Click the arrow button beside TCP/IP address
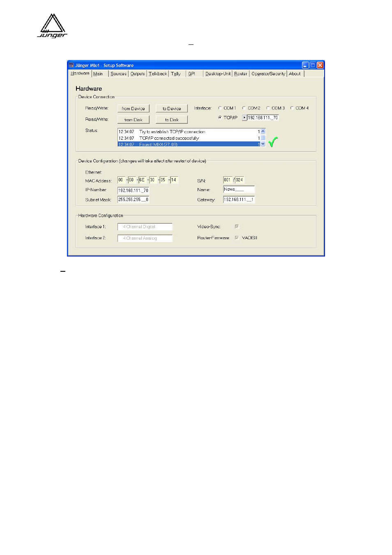Image resolution: width=392 pixels, height=555 pixels. click(x=244, y=118)
